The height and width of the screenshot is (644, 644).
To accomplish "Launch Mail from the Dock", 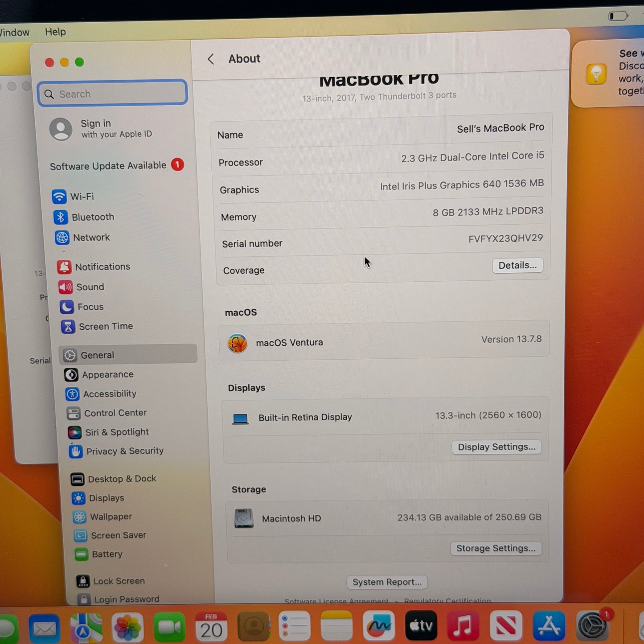I will pos(45,628).
